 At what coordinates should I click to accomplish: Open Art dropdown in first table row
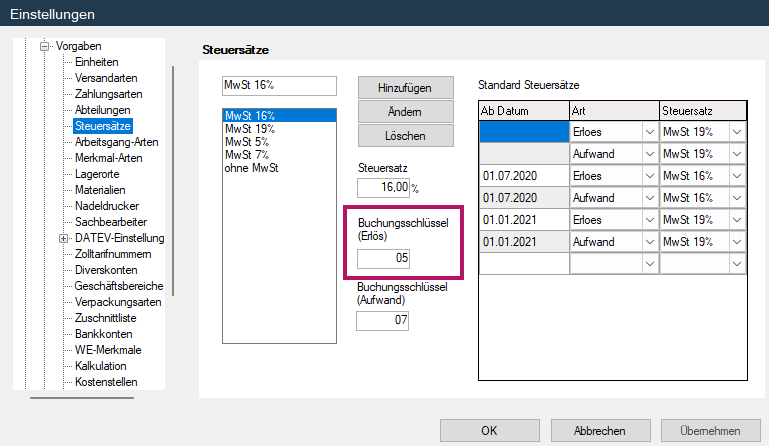tap(649, 132)
